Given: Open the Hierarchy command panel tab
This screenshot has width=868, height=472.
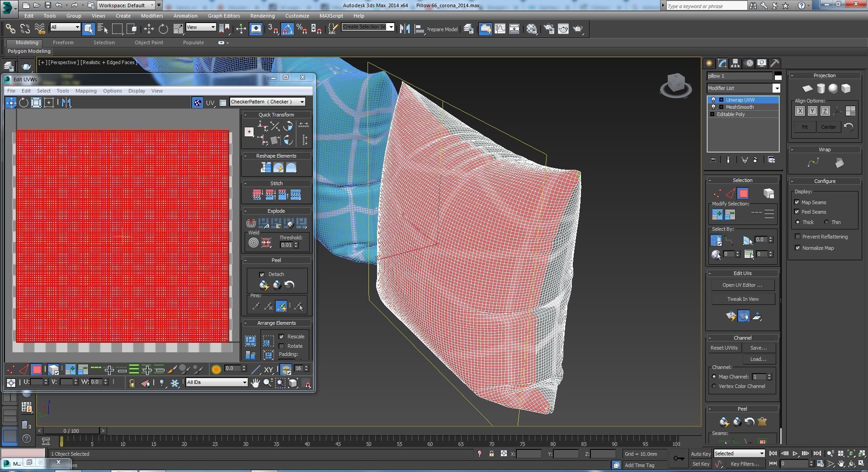Looking at the screenshot, I should [x=736, y=63].
